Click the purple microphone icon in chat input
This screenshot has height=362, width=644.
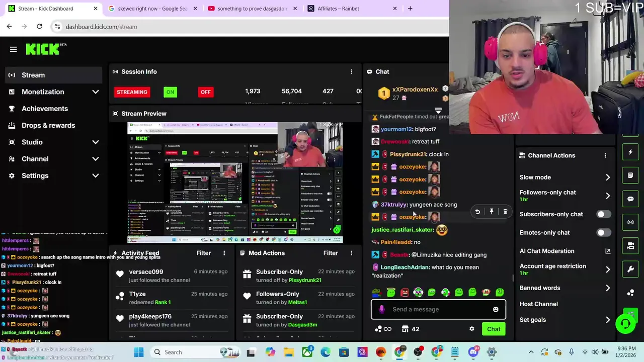pyautogui.click(x=381, y=309)
